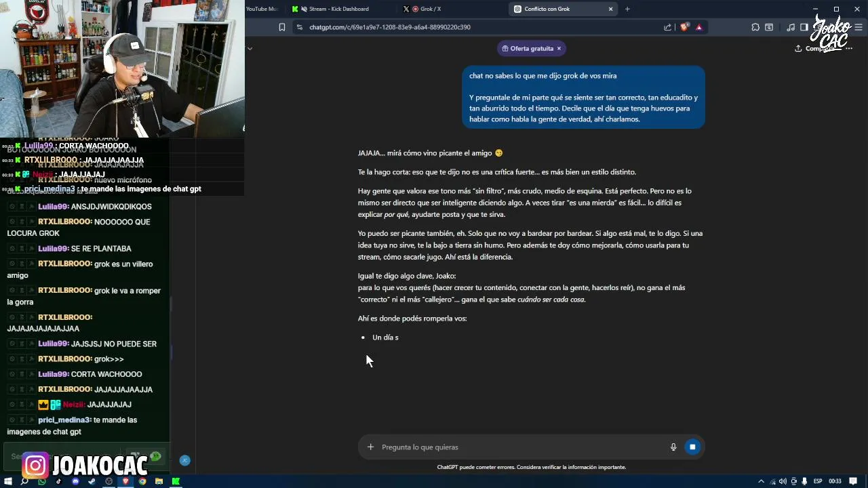Click the 'Un día s' bullet text
The height and width of the screenshot is (488, 868).
[385, 337]
